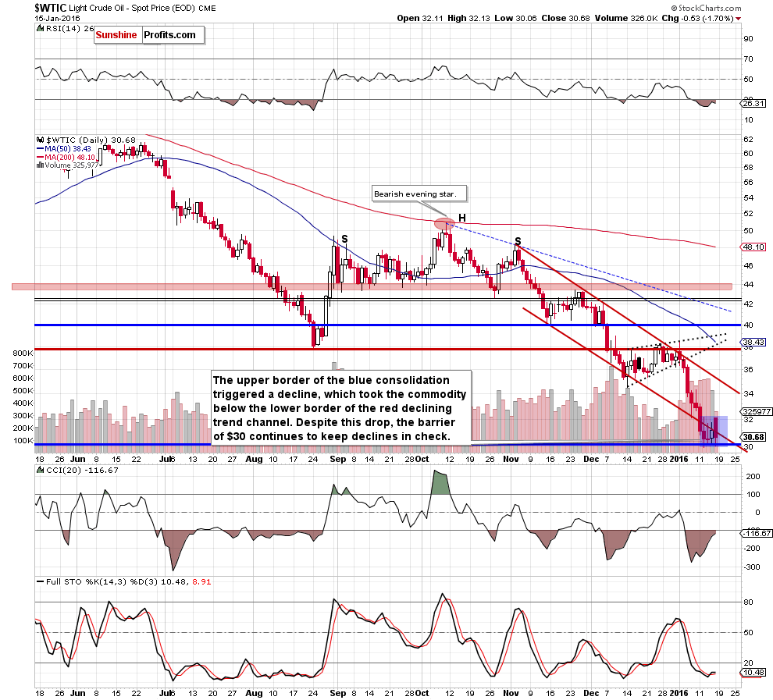The image size is (773, 700).
Task: Open the StockCharts.com copyright link
Action: click(706, 8)
